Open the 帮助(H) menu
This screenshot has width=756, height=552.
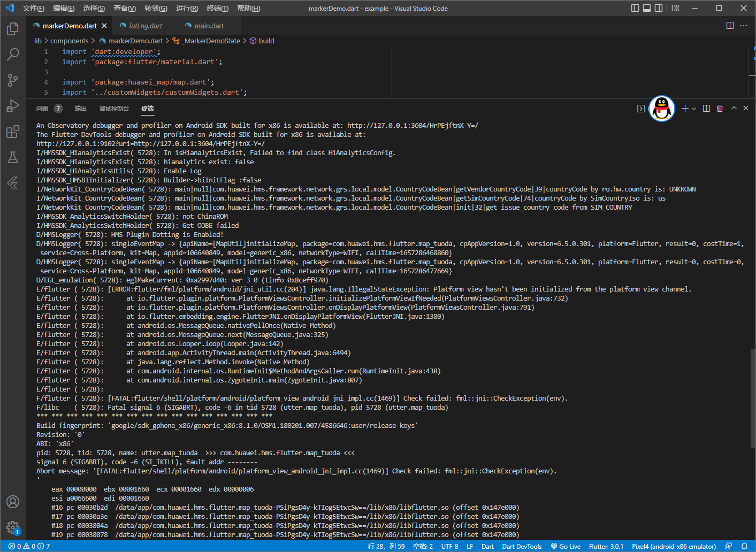pos(248,8)
